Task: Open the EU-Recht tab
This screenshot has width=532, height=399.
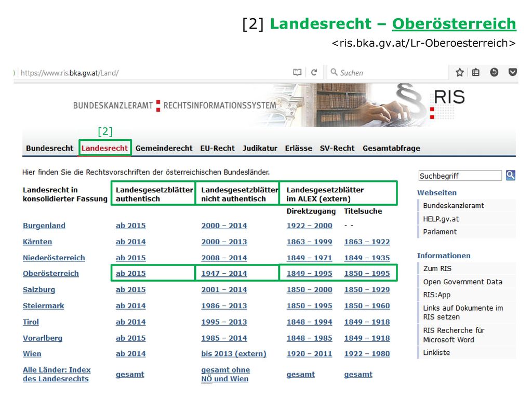Action: point(218,148)
